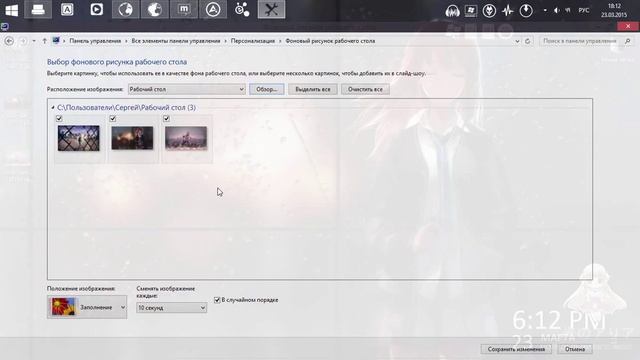Open the taskbar clock and date
The image size is (640, 360).
pos(614,10)
